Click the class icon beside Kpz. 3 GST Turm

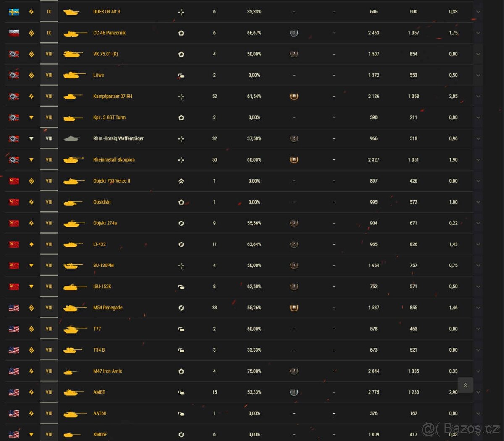click(181, 117)
